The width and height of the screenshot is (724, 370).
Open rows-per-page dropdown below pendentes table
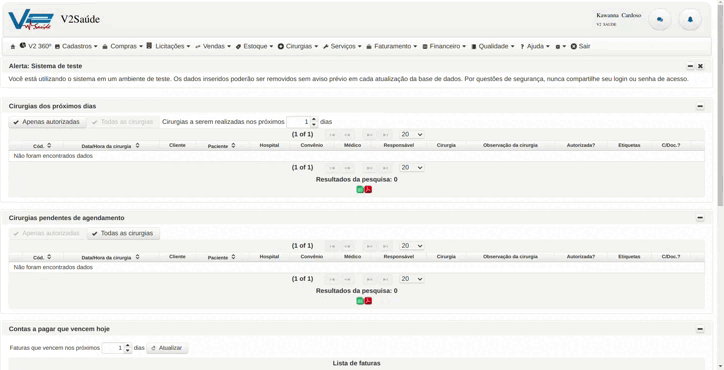pos(412,279)
